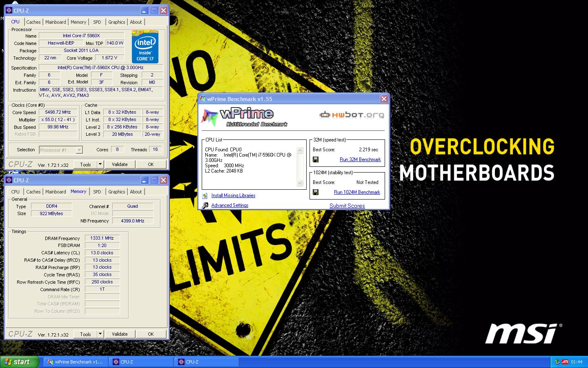Open Tools dropdown arrow in top CPU-Z window
This screenshot has height=368, width=588.
coord(100,164)
